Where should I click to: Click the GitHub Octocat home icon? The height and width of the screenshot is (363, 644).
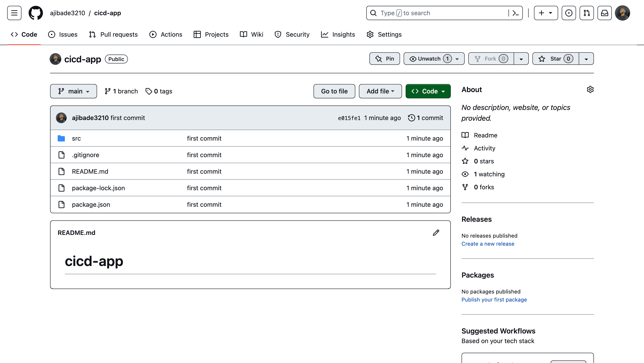(x=35, y=13)
